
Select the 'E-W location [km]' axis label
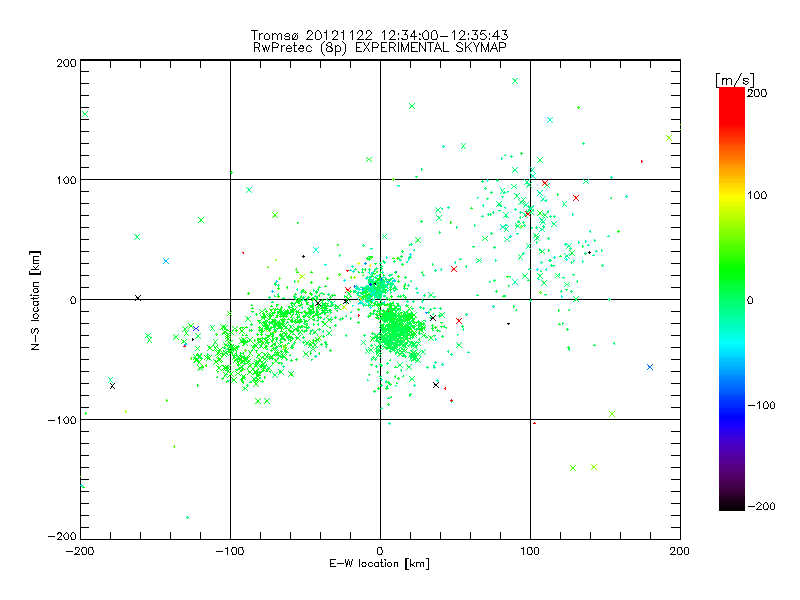point(379,563)
